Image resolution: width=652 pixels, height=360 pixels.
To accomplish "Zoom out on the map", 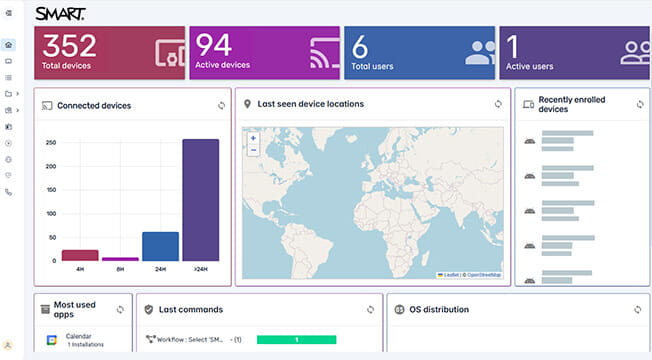I will click(x=253, y=150).
